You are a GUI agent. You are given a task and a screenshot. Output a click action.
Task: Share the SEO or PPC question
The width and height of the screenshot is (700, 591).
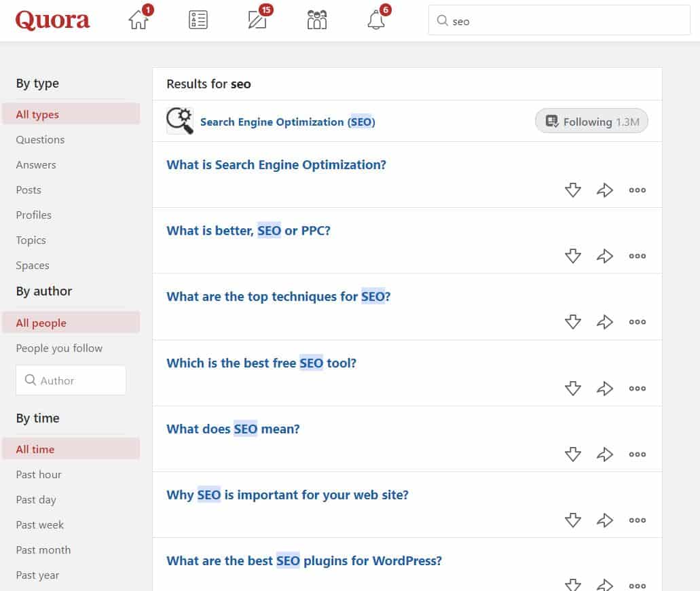[605, 256]
